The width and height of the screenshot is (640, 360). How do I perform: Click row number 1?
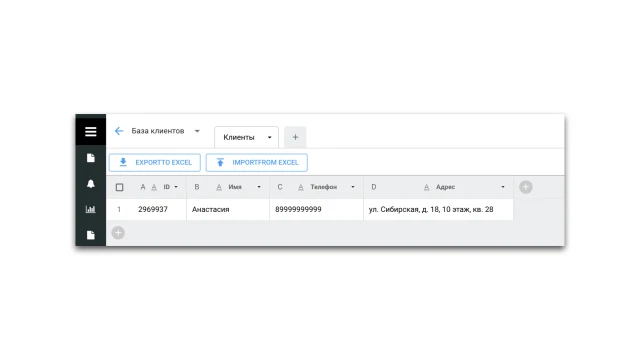pos(119,209)
